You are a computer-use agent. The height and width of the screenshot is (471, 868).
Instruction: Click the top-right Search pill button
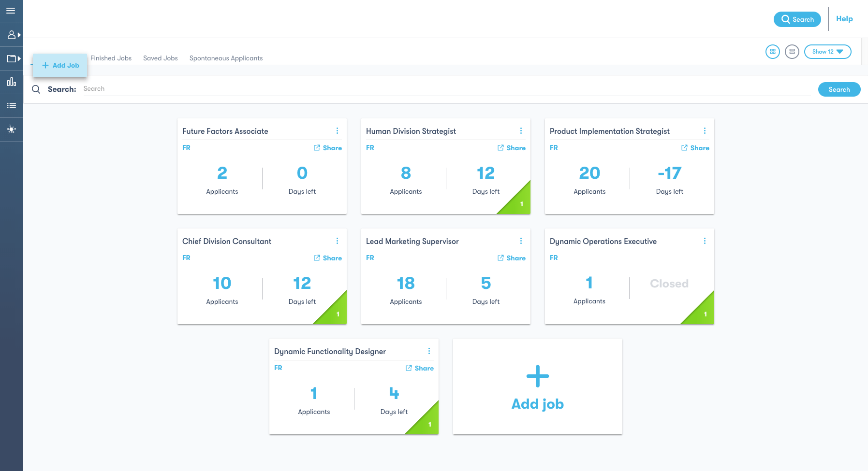pos(797,19)
